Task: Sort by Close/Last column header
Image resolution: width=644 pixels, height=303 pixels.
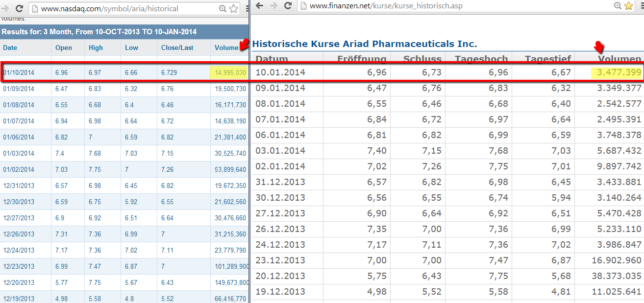Action: [x=177, y=47]
